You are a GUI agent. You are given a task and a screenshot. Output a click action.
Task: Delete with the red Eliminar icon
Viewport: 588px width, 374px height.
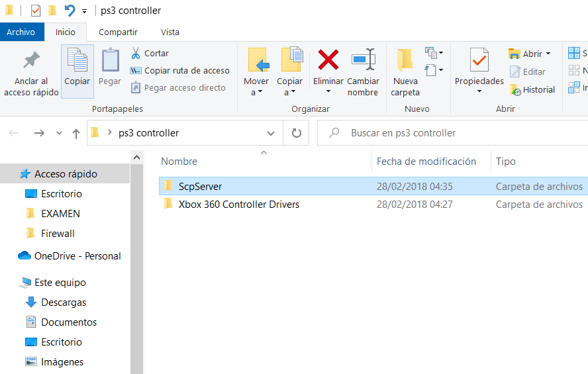tap(328, 60)
